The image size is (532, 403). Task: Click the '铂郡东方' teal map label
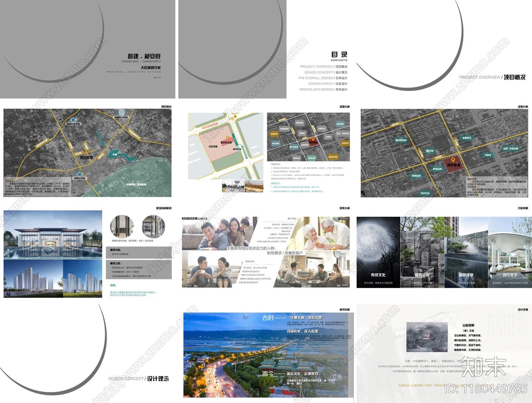[x=467, y=138]
